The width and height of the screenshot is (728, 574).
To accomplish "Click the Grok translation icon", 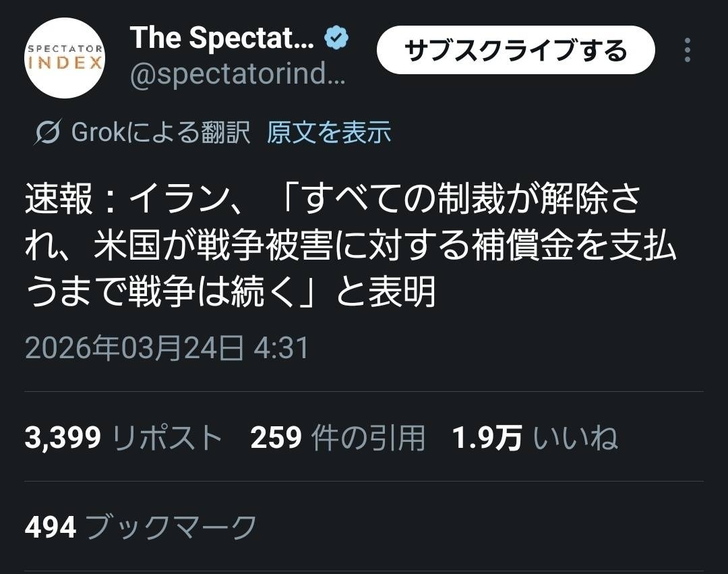I will coord(49,132).
